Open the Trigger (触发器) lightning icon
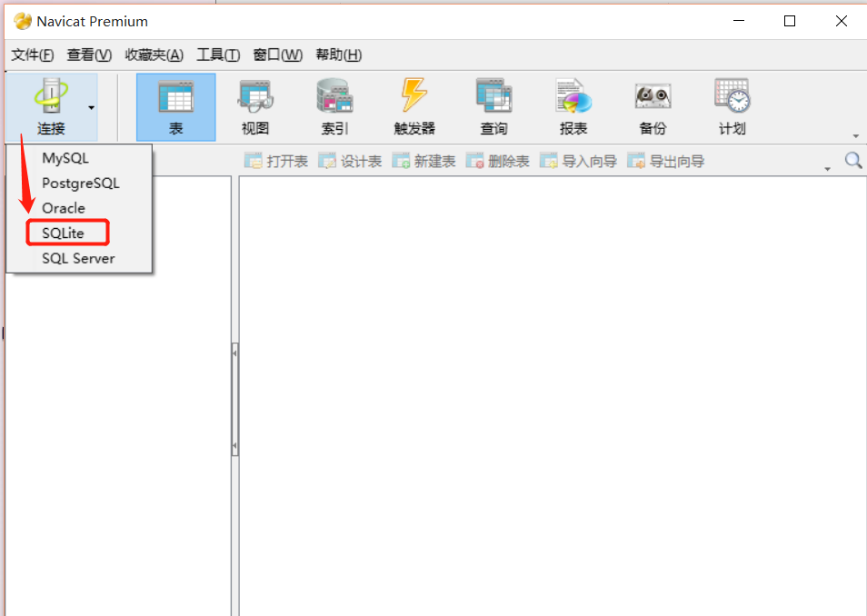The width and height of the screenshot is (867, 616). [414, 106]
